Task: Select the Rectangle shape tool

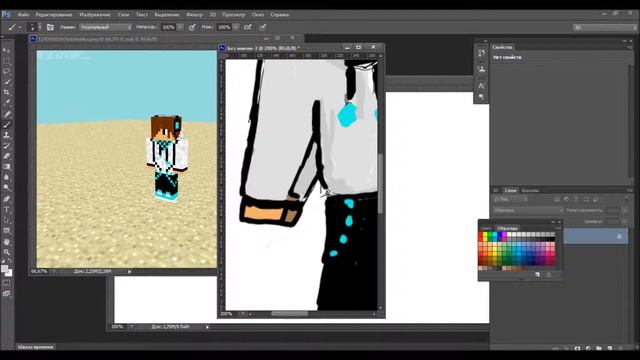Action: (x=7, y=231)
